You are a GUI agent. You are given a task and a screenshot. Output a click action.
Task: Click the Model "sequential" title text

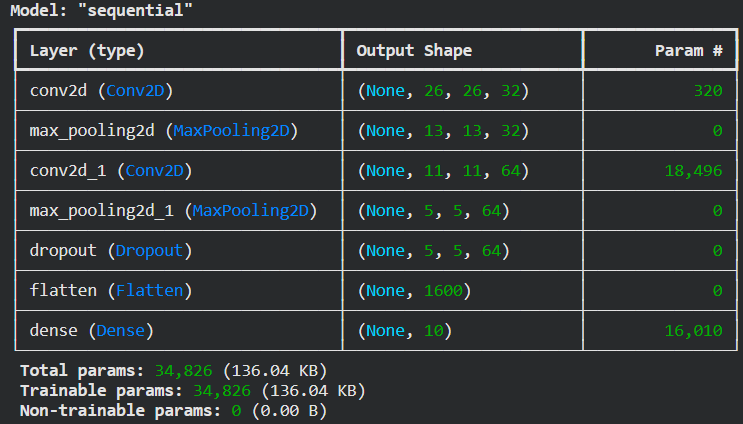[102, 12]
